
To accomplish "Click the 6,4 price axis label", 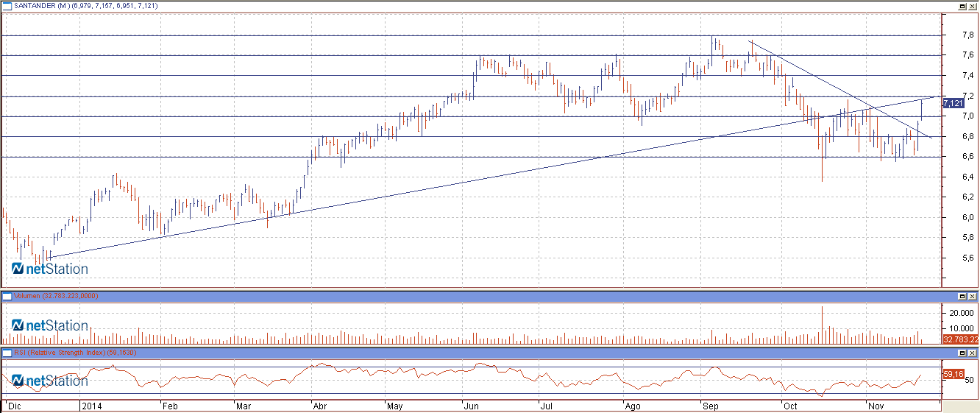I will 968,177.
